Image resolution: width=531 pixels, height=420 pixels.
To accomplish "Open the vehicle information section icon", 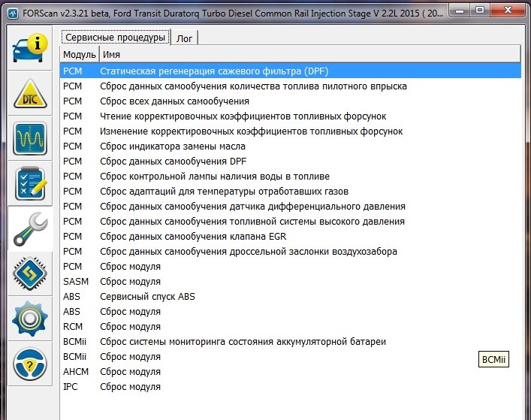I will (x=30, y=48).
